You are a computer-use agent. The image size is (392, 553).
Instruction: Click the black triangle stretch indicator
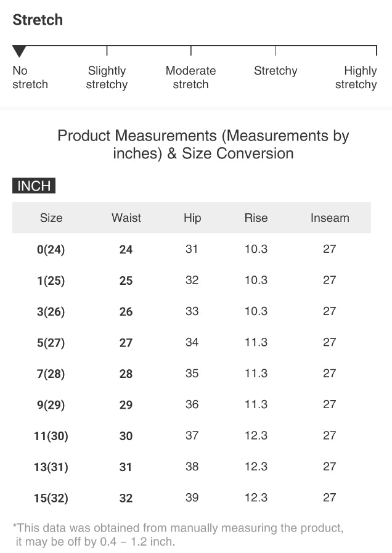click(19, 51)
